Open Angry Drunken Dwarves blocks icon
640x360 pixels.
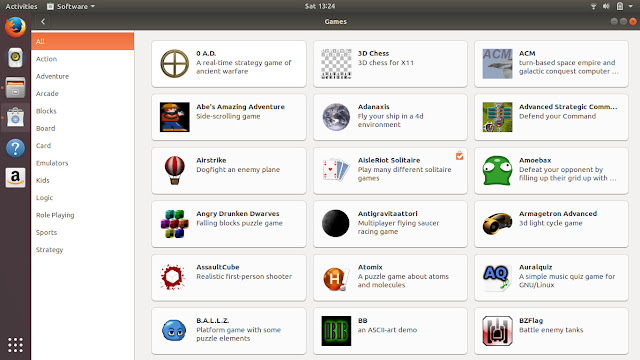coord(174,224)
